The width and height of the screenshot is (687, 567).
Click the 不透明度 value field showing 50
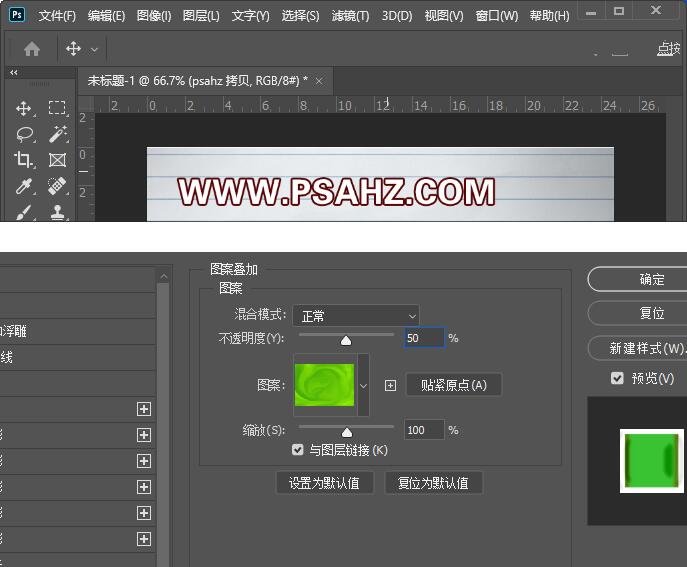coord(424,338)
